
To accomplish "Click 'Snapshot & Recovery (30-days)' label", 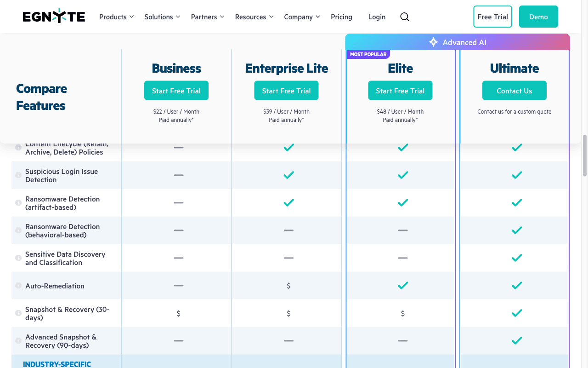I will click(x=68, y=313).
